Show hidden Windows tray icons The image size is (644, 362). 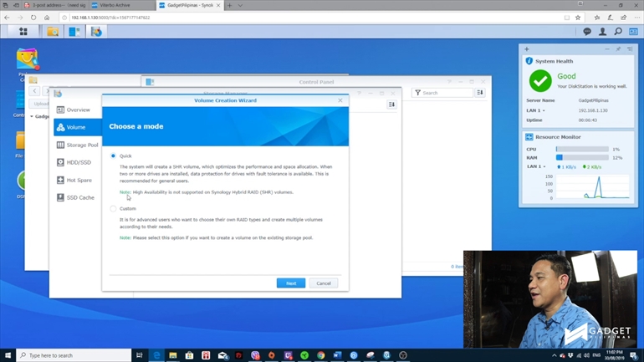click(554, 355)
